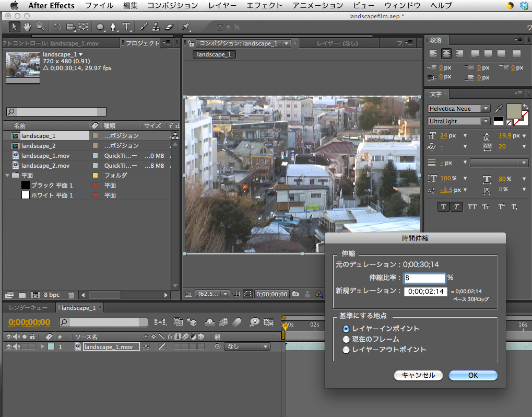Select the Zoom magnifier tool
The height and width of the screenshot is (417, 532).
pos(40,27)
